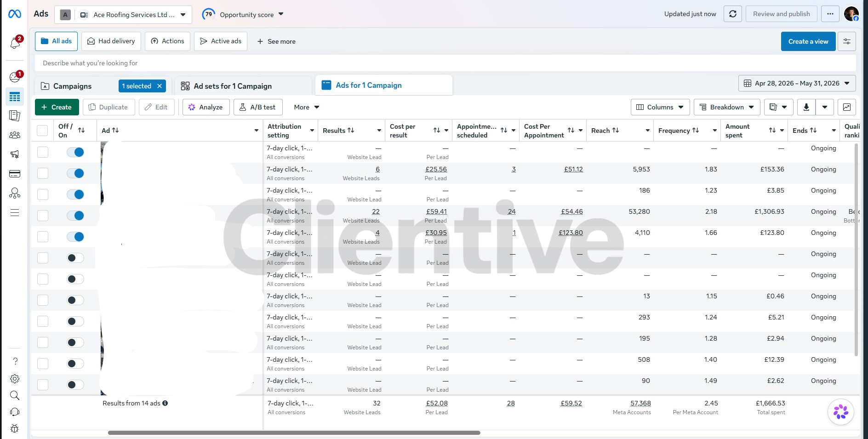Open Attribution setting column menu arrow

tap(312, 131)
